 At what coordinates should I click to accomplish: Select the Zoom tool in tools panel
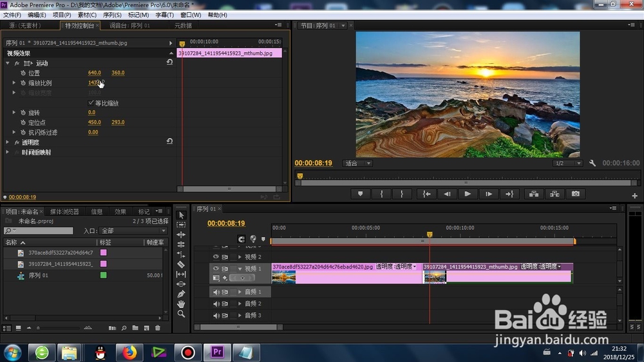[x=181, y=314]
